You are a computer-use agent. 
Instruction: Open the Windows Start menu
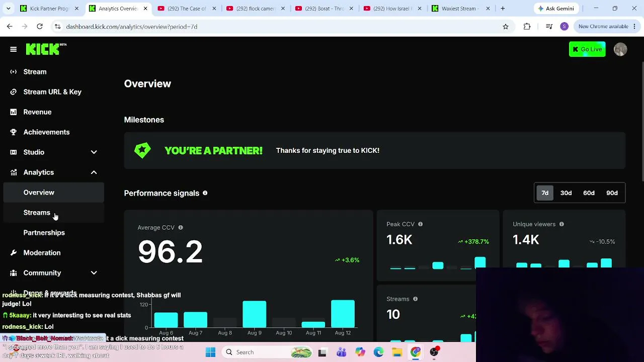click(210, 352)
